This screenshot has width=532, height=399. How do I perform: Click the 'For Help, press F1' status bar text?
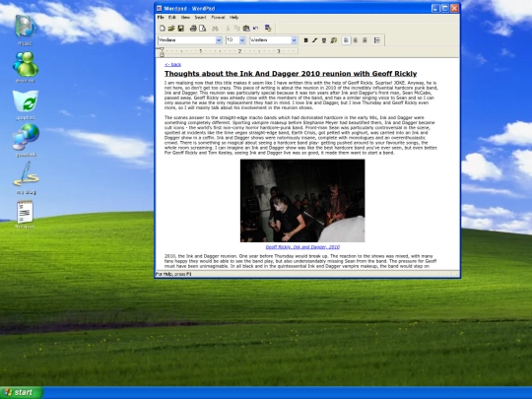[173, 274]
